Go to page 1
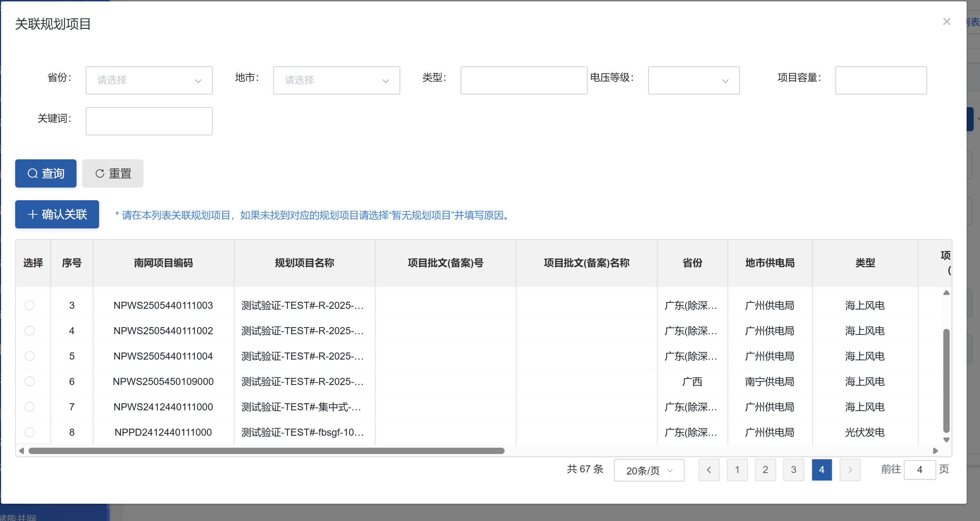Viewport: 980px width, 521px height. coord(737,470)
